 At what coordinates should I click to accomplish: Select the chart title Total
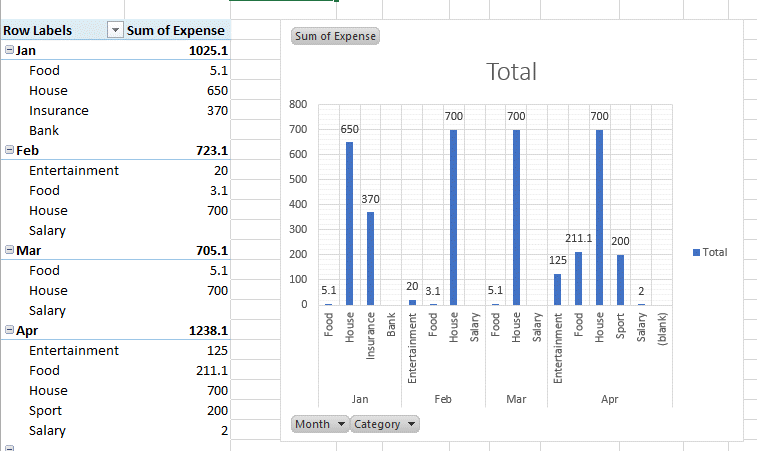tap(511, 72)
